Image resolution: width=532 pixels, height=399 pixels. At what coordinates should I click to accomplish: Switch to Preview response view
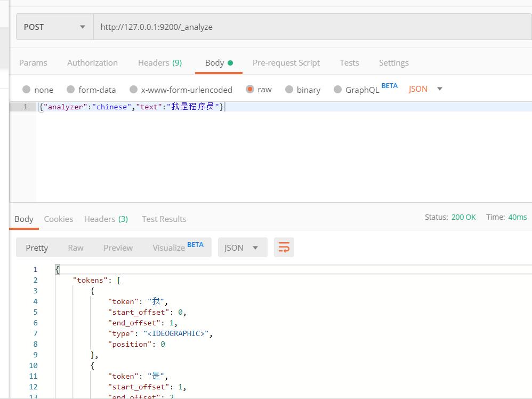tap(118, 248)
